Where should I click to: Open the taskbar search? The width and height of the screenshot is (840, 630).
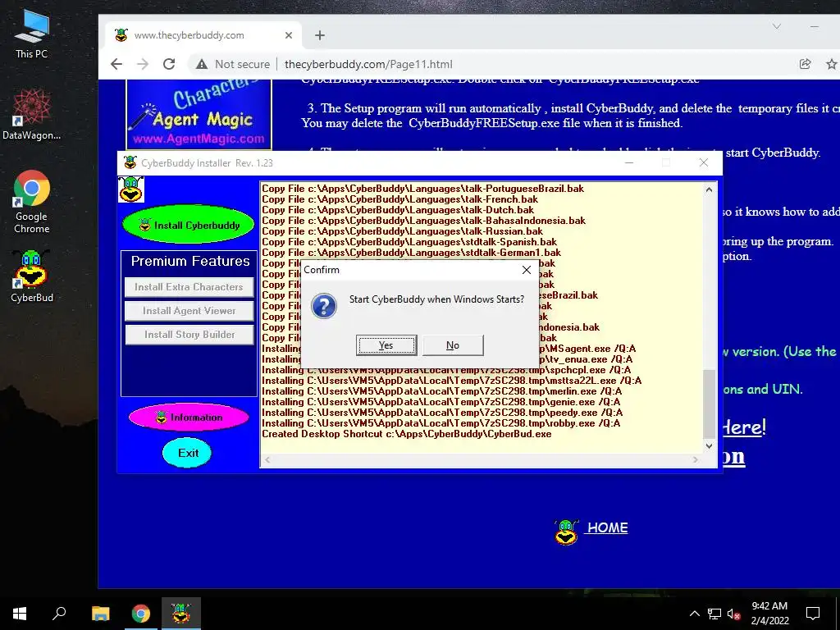click(59, 614)
